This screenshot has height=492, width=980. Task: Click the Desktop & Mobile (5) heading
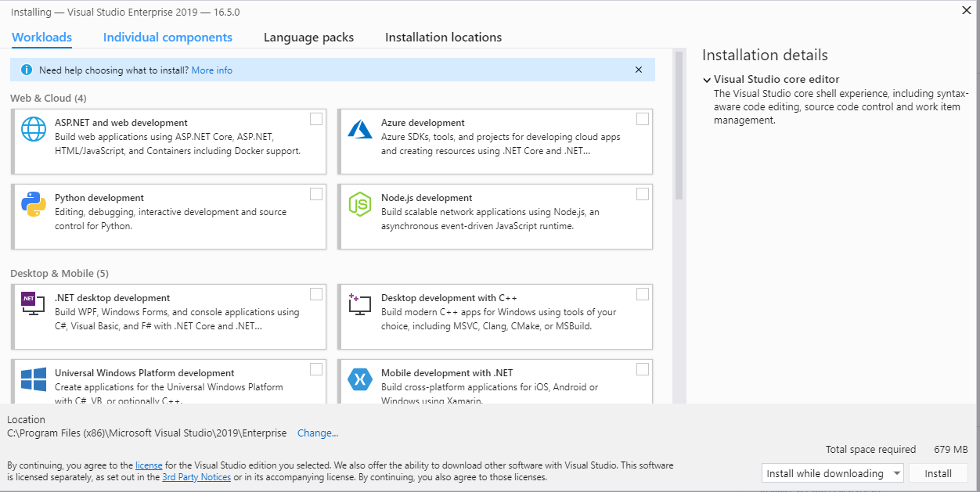(59, 273)
